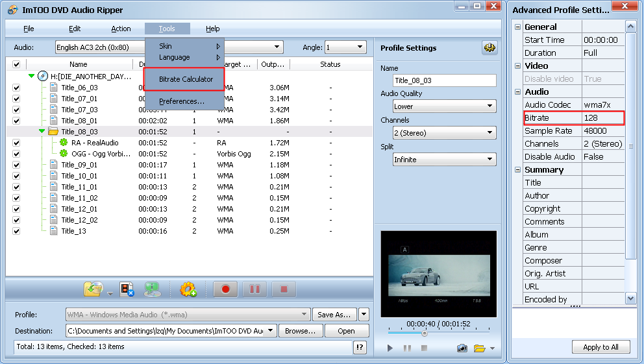Click the profile Name input field
Viewport: 644px width, 364px height.
(x=445, y=80)
